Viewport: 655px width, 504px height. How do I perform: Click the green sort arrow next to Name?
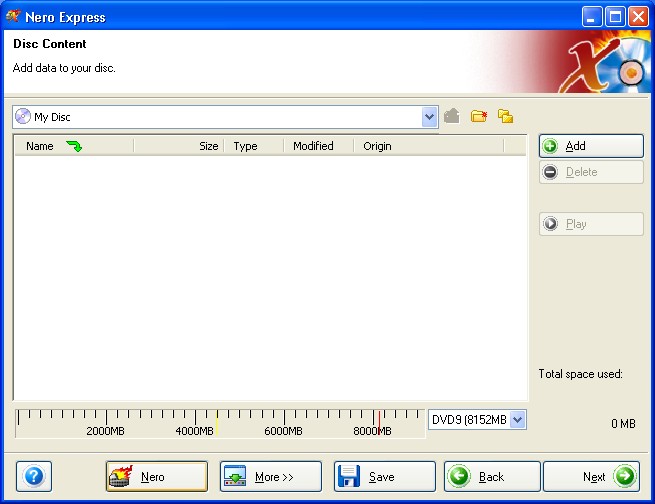(x=74, y=146)
